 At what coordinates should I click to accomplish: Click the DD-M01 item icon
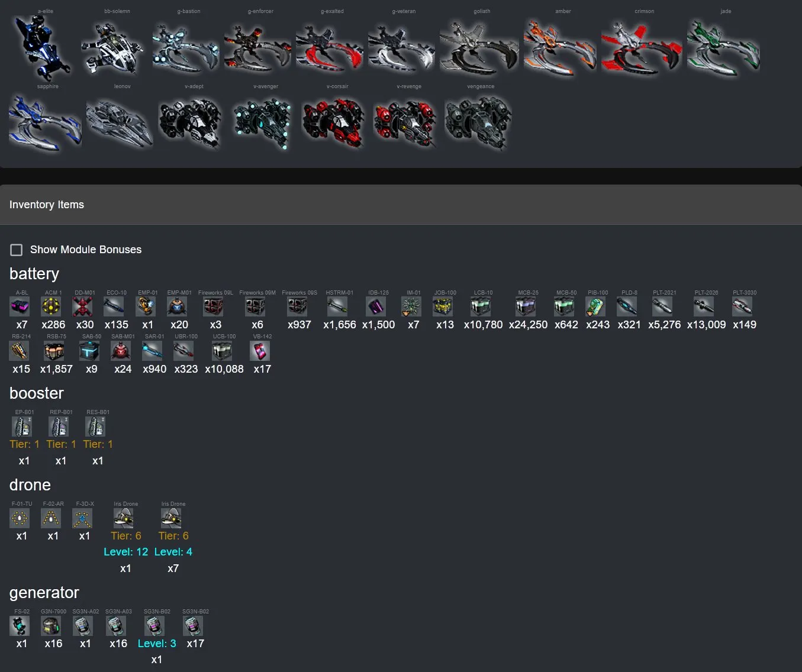pyautogui.click(x=82, y=306)
